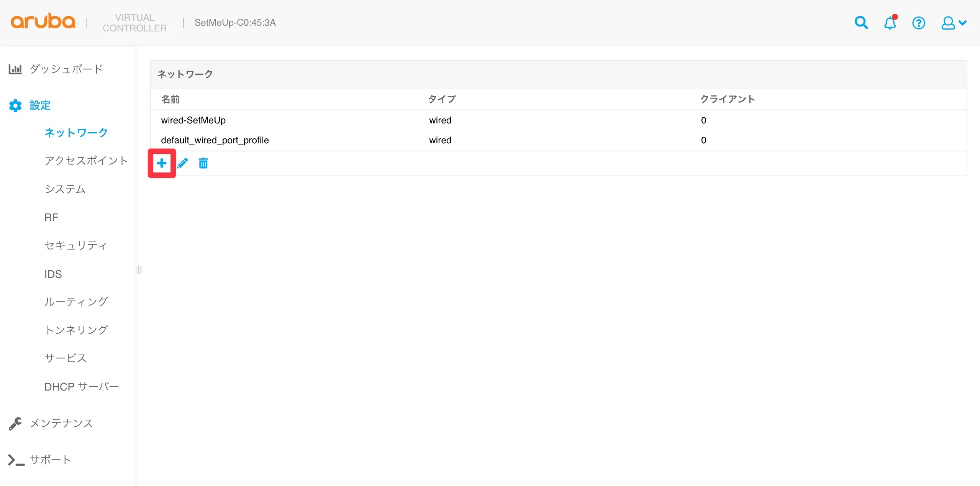
Task: Click the dashboard bar chart icon
Action: [x=15, y=69]
